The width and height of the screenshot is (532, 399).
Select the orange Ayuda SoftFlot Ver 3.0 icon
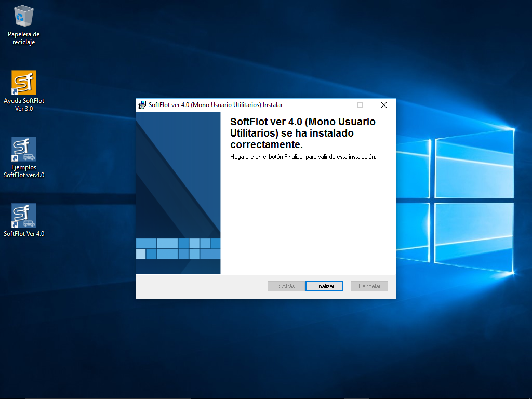pos(24,83)
